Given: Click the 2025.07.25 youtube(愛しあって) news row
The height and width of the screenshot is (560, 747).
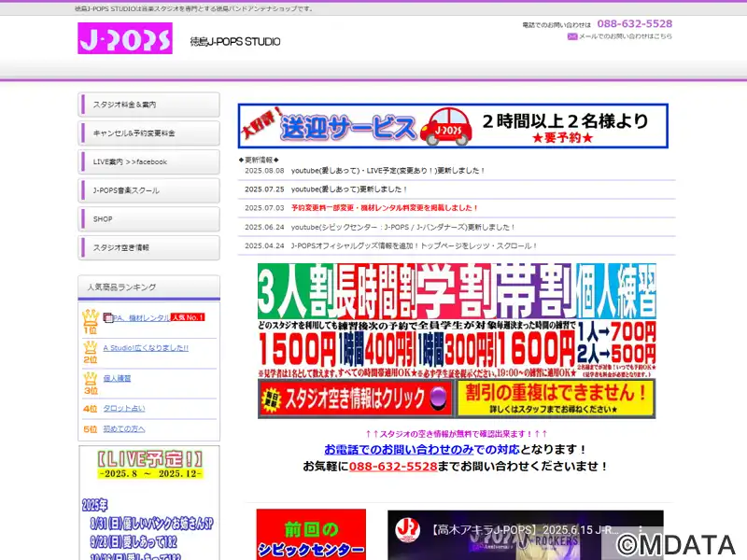Looking at the screenshot, I should pyautogui.click(x=457, y=189).
